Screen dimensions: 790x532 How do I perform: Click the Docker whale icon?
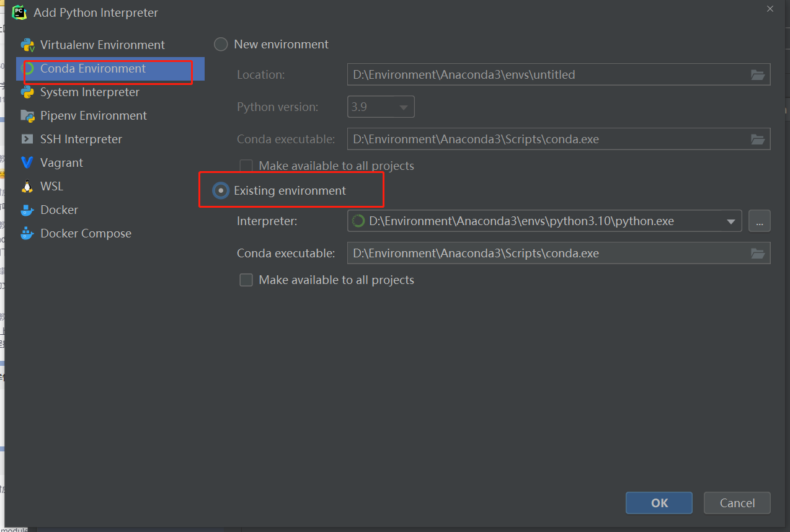coord(27,210)
